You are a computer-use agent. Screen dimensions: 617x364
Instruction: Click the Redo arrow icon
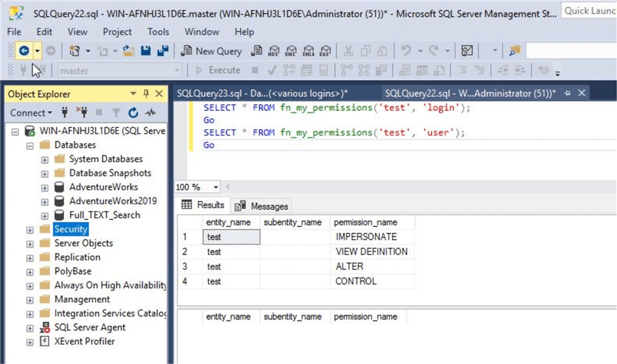click(434, 51)
